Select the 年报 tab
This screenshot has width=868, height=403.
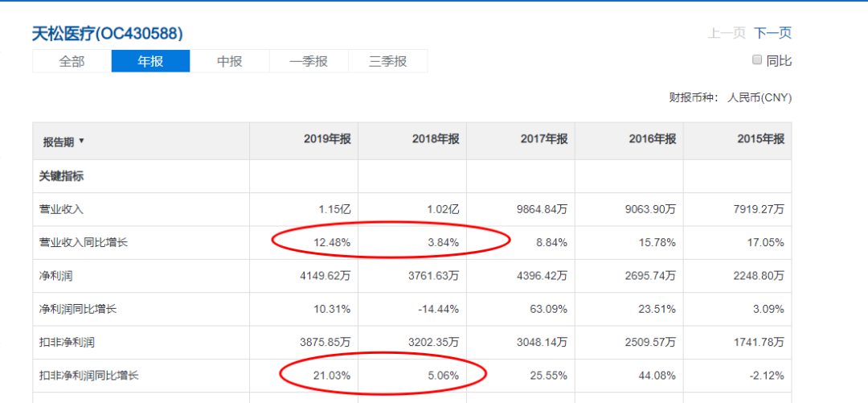point(150,61)
